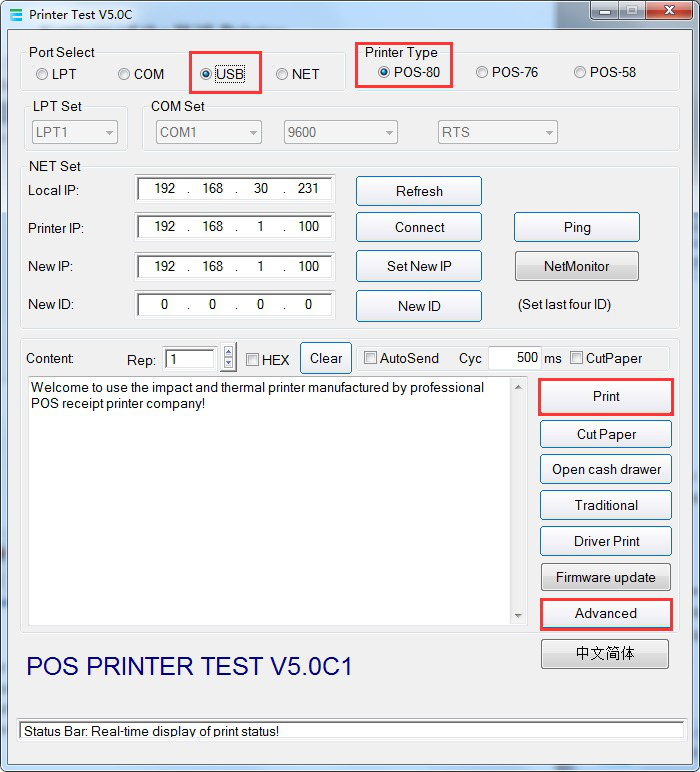Decrease Rep count with down arrow
The width and height of the screenshot is (700, 772).
click(x=228, y=363)
